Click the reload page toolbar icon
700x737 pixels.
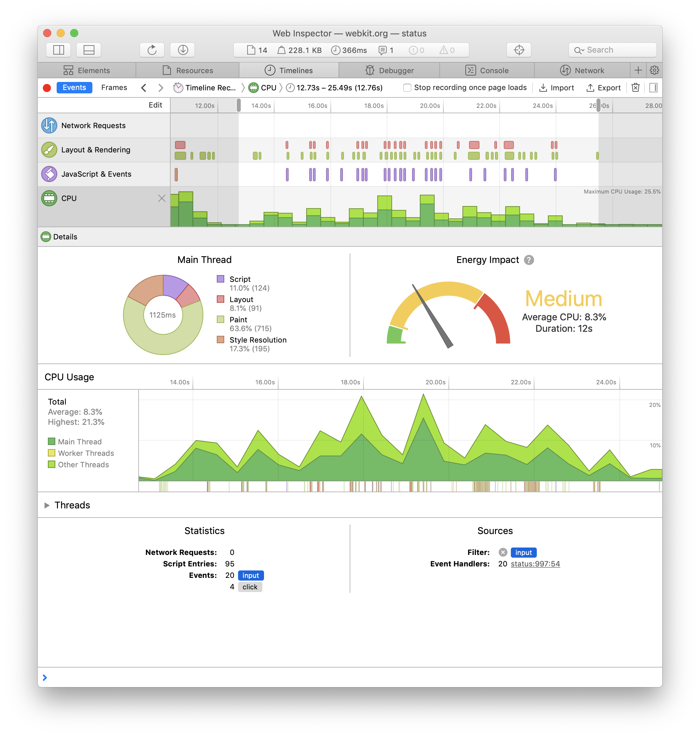coord(152,50)
